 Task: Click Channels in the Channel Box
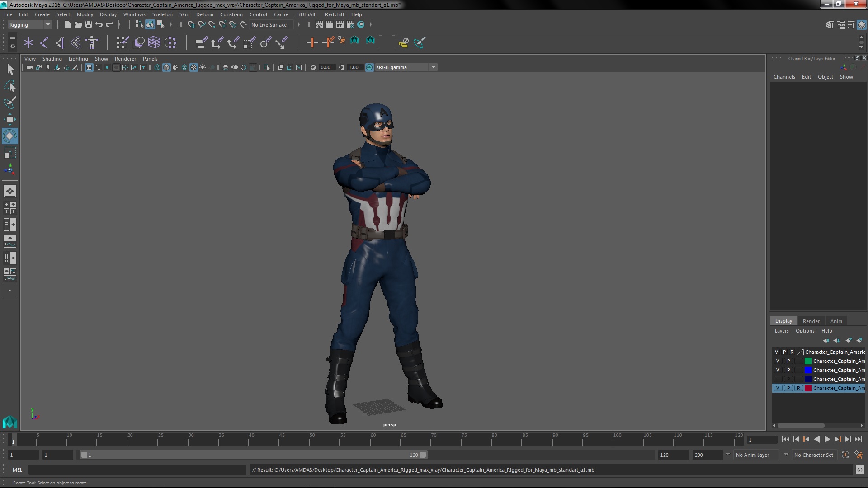(784, 77)
